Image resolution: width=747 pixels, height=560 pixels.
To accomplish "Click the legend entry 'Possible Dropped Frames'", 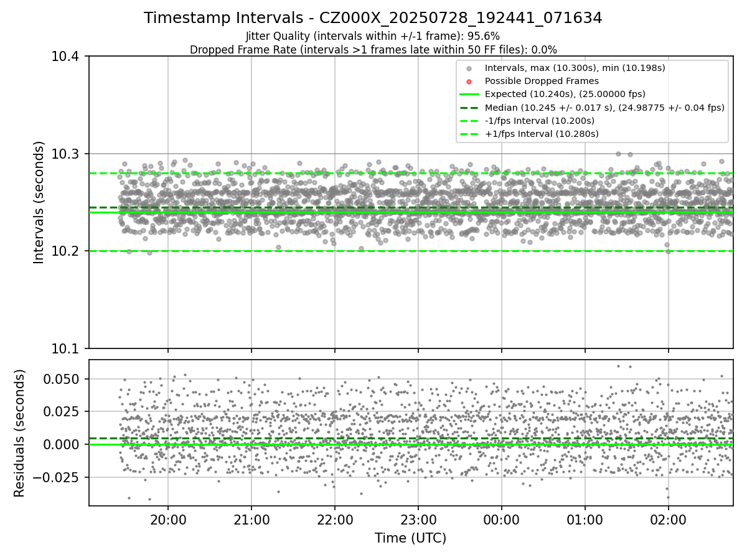I will pos(542,81).
